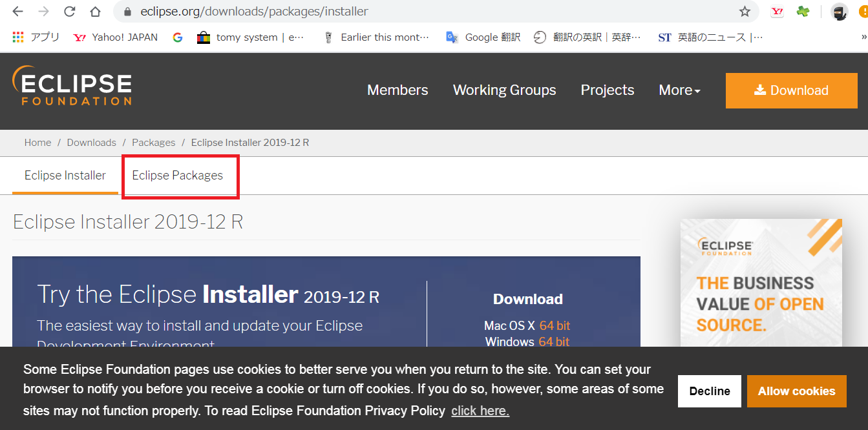The image size is (868, 430).
Task: Open the Projects menu item
Action: 607,90
